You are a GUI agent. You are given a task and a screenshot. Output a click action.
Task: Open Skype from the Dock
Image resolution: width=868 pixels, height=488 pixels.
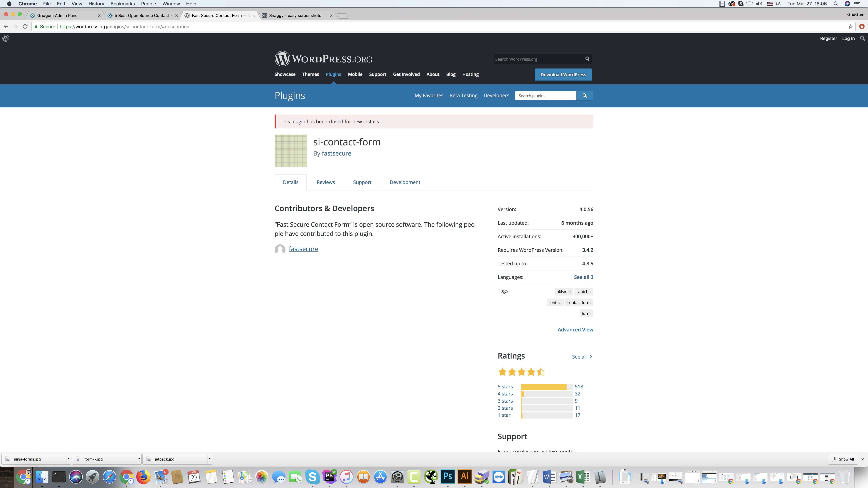(312, 477)
